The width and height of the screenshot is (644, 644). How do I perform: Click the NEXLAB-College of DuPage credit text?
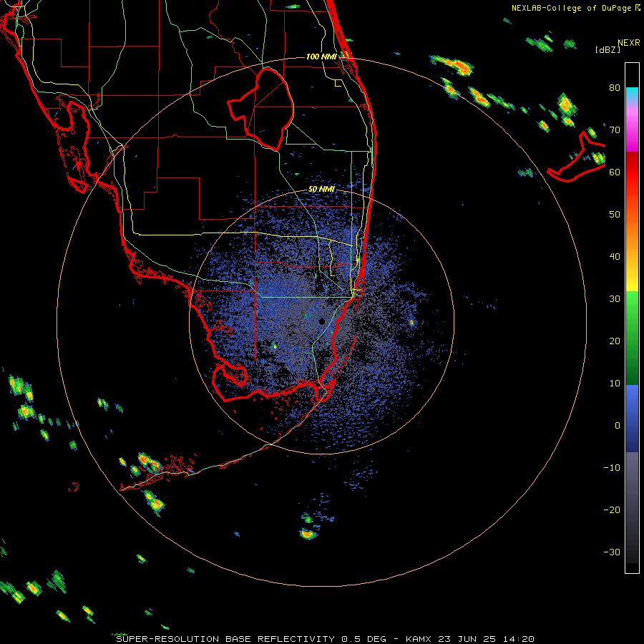point(575,8)
